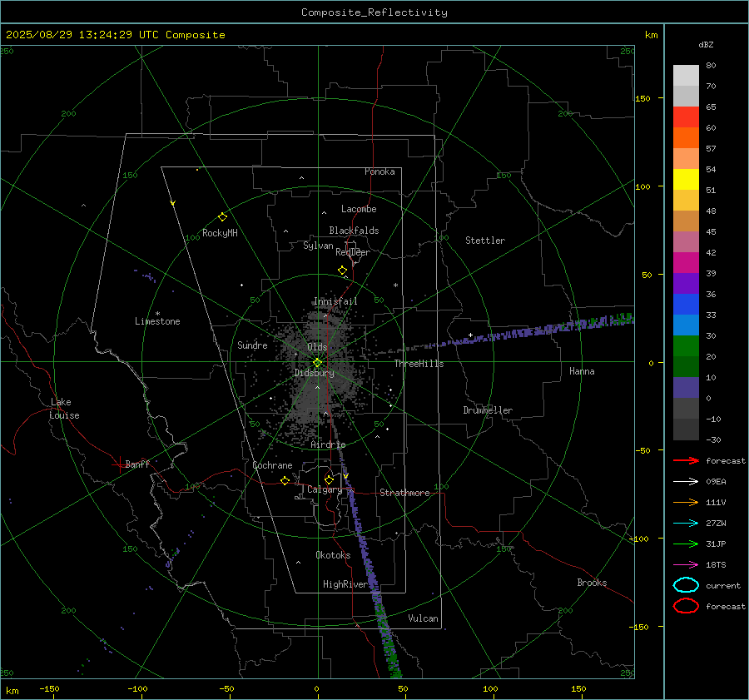Click the magenta 18TS arrow icon

tap(686, 565)
